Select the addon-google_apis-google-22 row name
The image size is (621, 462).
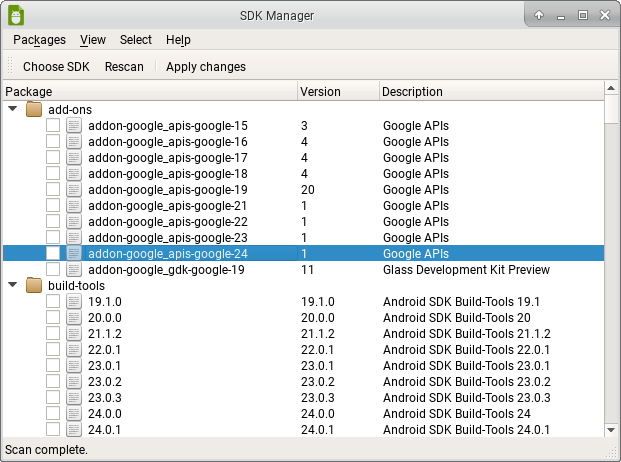tap(168, 222)
